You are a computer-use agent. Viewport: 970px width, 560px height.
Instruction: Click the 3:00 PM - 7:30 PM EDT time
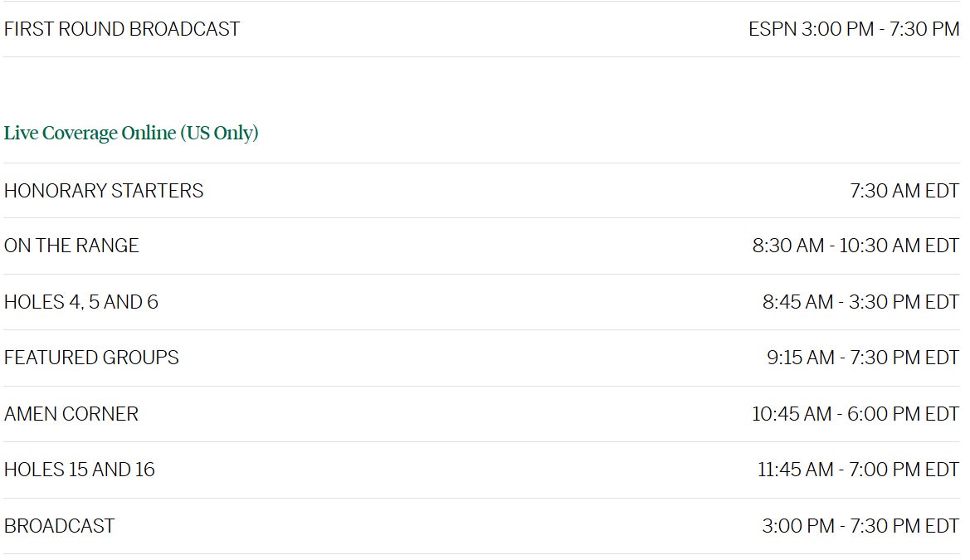point(860,526)
